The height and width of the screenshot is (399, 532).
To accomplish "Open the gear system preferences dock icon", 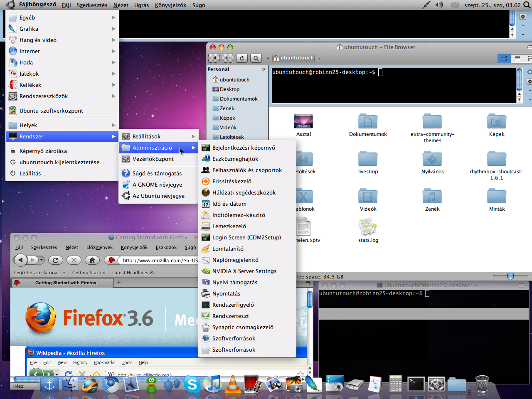I will click(x=436, y=384).
